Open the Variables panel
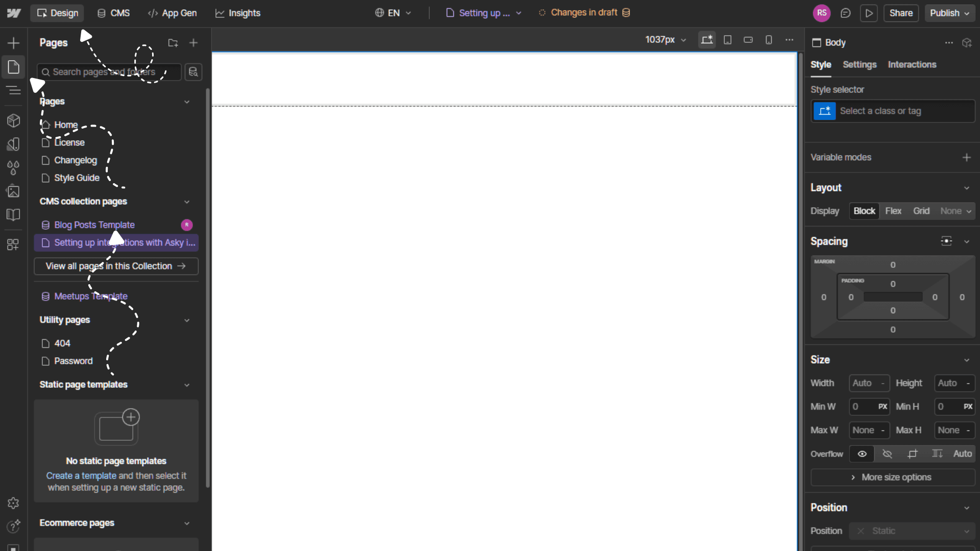 pos(13,168)
